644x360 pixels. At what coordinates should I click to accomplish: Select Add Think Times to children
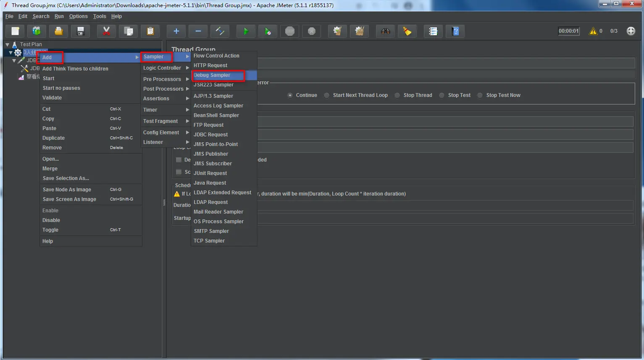(90, 69)
